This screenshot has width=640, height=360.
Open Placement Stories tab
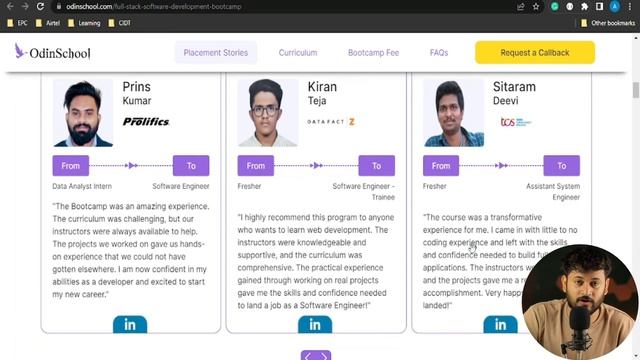(216, 53)
